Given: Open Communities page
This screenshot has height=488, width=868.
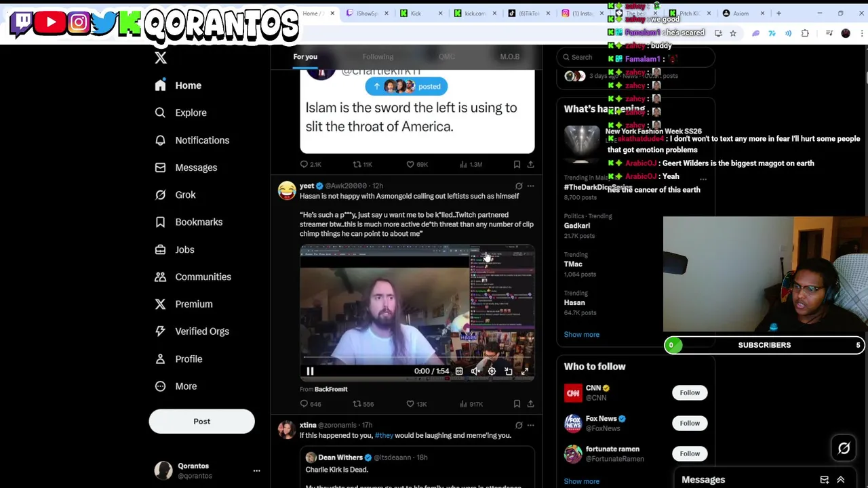Looking at the screenshot, I should 193,277.
